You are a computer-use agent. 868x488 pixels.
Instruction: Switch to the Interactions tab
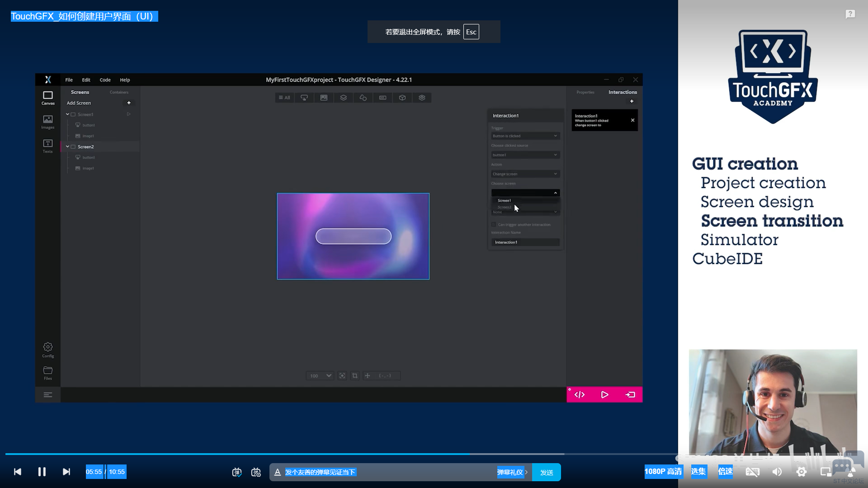coord(623,92)
